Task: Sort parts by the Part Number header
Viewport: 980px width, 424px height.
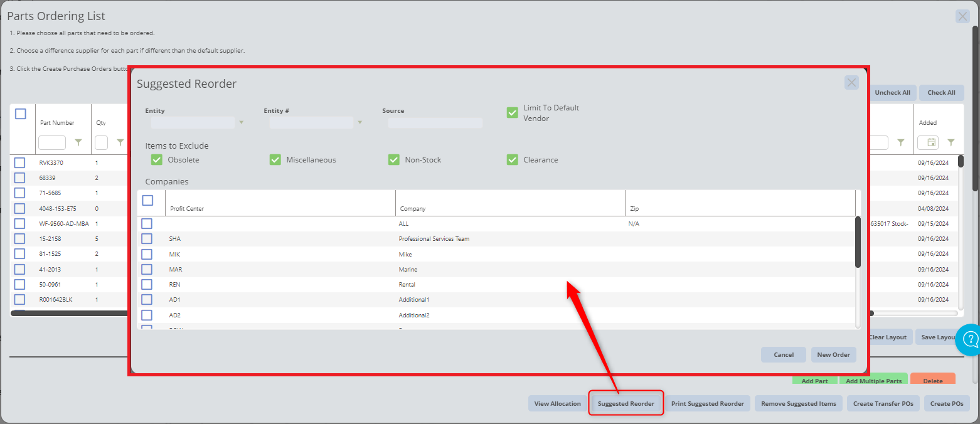Action: pyautogui.click(x=57, y=123)
